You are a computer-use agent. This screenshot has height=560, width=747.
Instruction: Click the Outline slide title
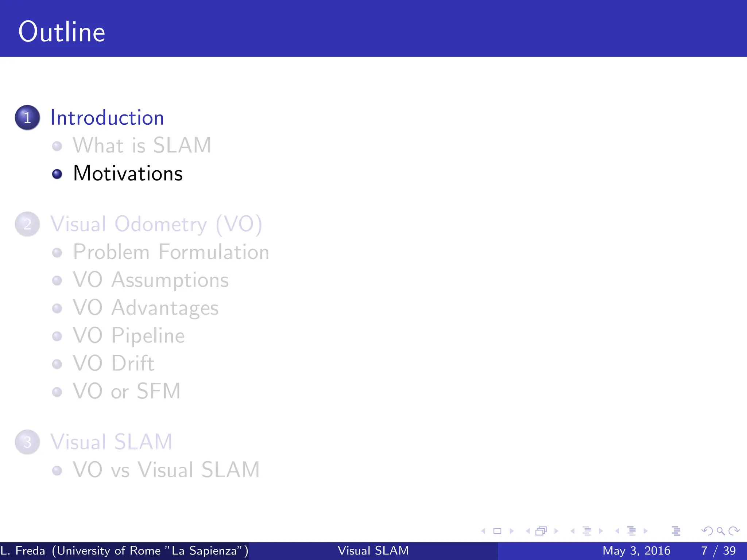(62, 32)
